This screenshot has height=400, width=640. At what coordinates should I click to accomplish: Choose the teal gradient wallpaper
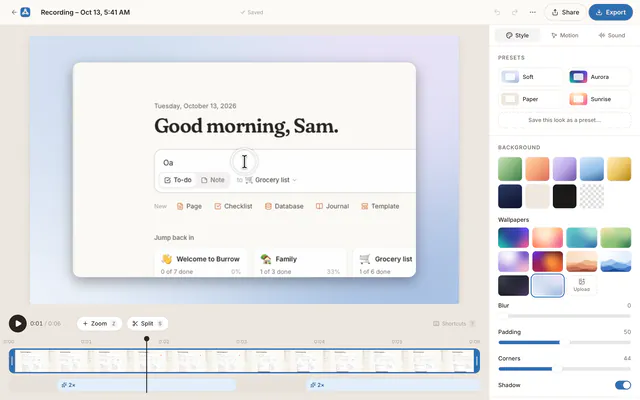tap(582, 238)
